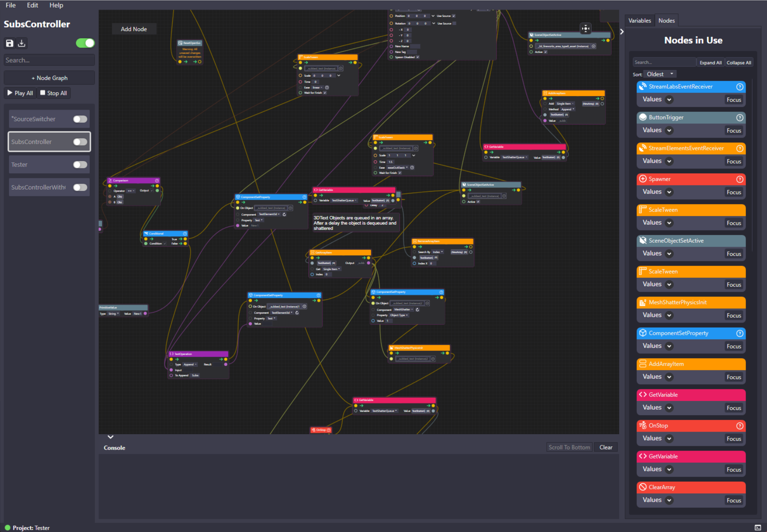Click the center view icon on canvas
The image size is (767, 532).
click(585, 29)
